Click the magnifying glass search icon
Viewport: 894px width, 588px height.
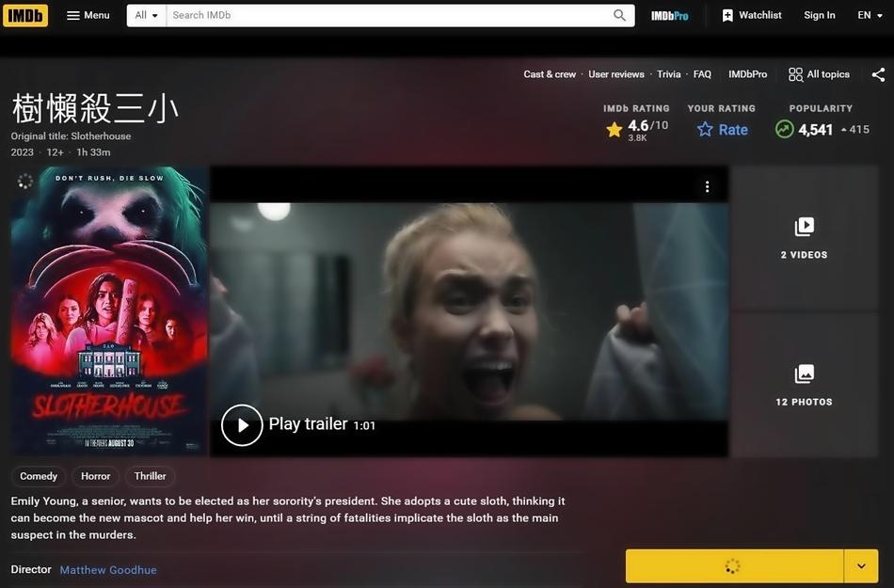(620, 15)
